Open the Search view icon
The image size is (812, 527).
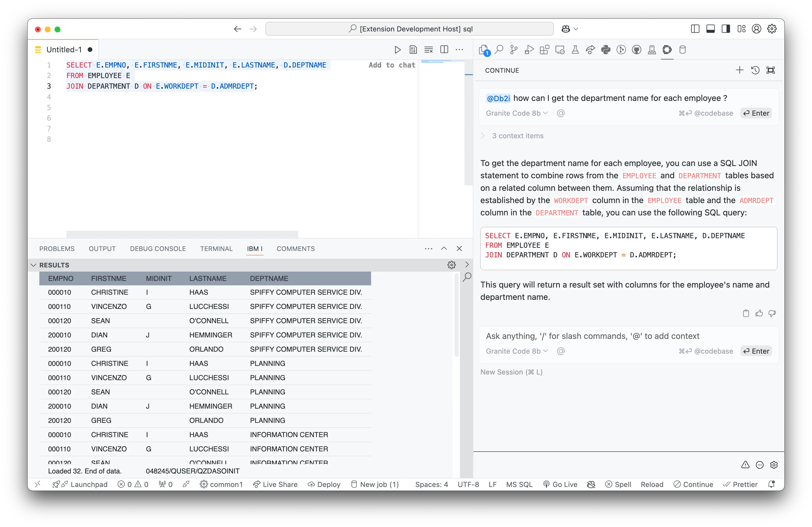tap(499, 50)
